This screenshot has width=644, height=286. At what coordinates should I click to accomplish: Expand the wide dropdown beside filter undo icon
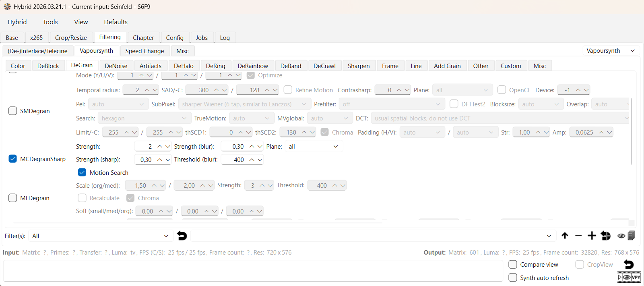[373, 236]
